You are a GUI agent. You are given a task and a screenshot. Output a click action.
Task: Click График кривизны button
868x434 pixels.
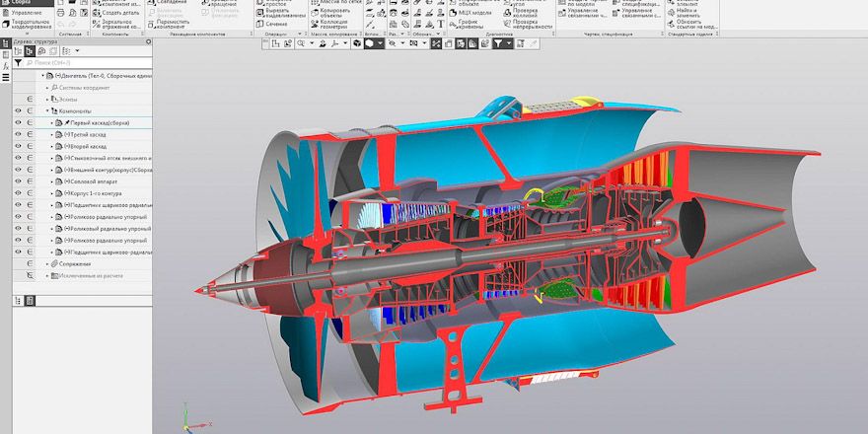(x=462, y=24)
